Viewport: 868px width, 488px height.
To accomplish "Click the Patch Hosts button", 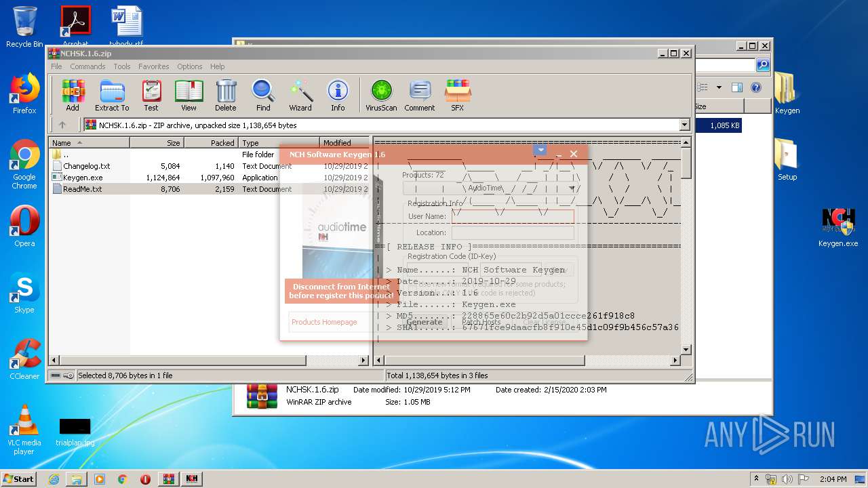I will [481, 322].
